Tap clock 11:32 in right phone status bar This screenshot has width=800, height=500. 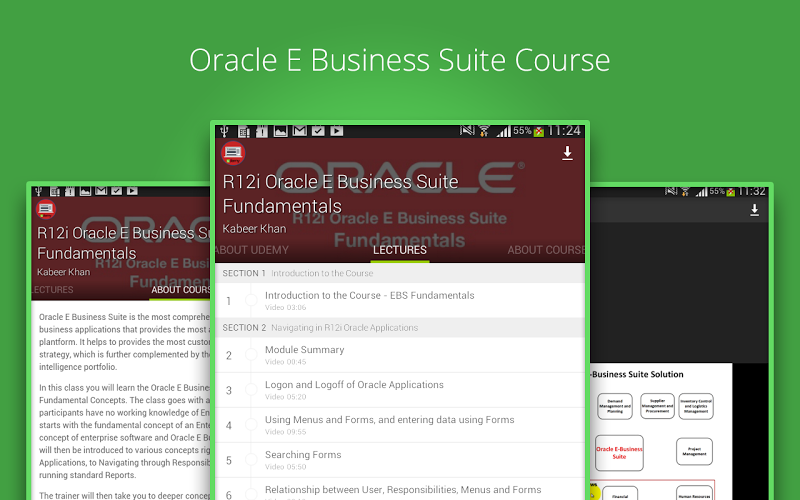click(752, 191)
